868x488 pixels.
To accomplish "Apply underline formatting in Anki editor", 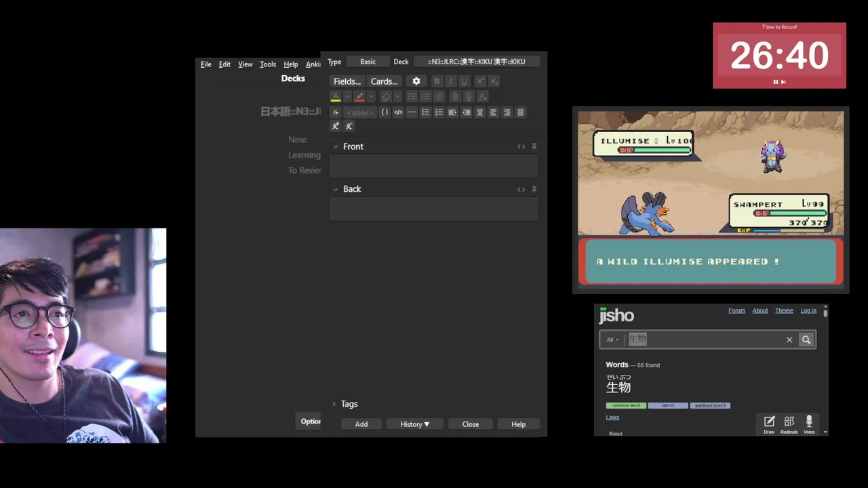I will [464, 81].
